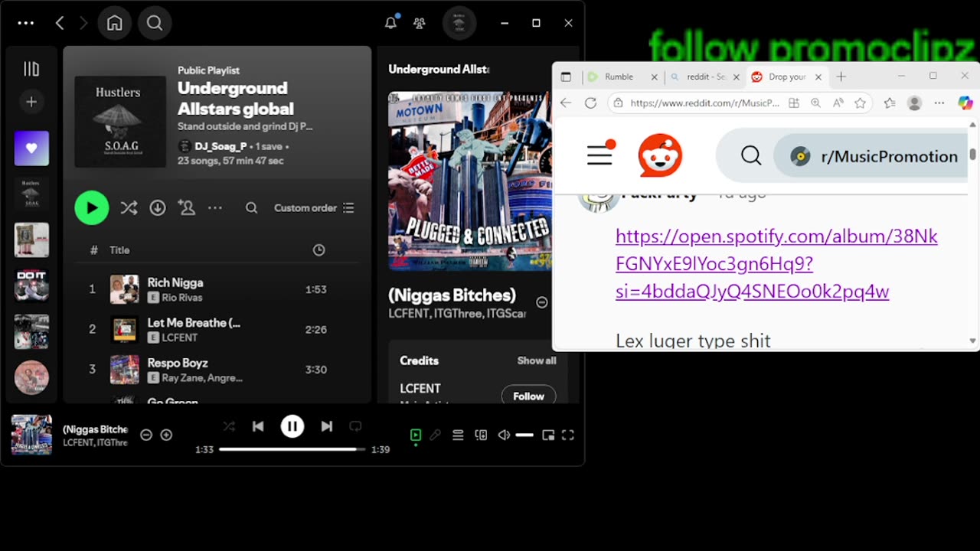Open browser favorites list
Viewport: 980px width, 551px height.
pos(890,103)
